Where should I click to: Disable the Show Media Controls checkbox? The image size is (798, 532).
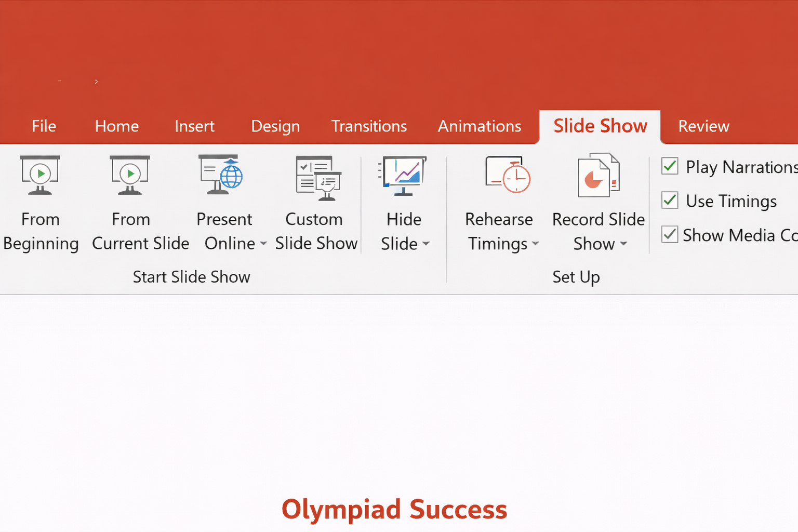pos(670,235)
